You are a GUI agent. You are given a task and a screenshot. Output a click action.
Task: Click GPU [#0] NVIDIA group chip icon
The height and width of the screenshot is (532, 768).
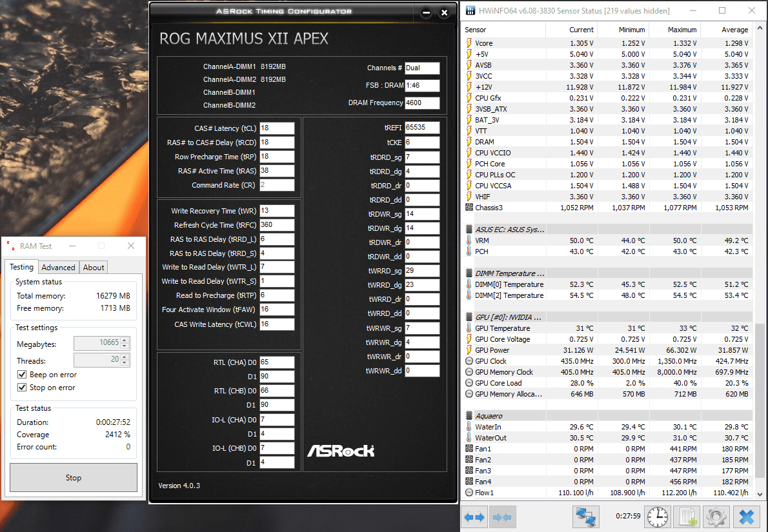(469, 317)
